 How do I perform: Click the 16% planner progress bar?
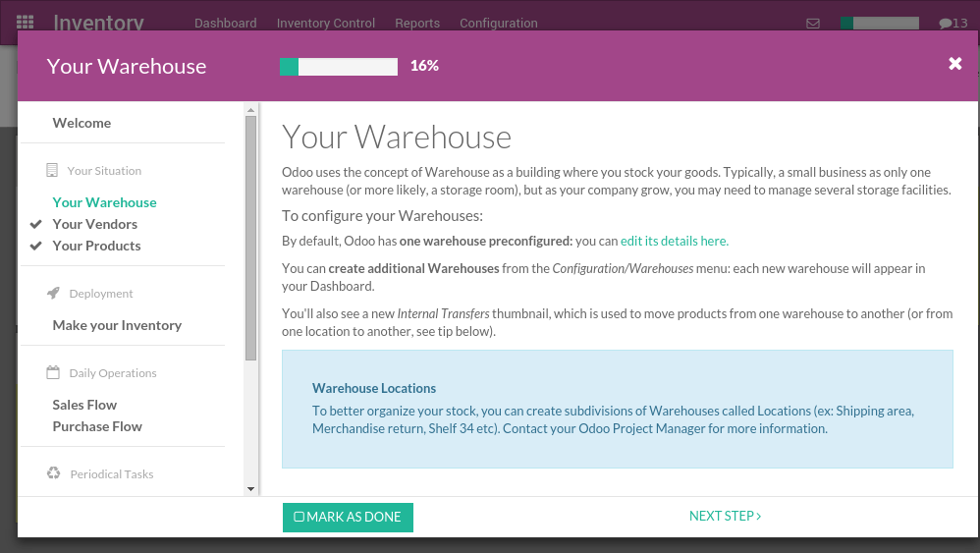pyautogui.click(x=339, y=66)
